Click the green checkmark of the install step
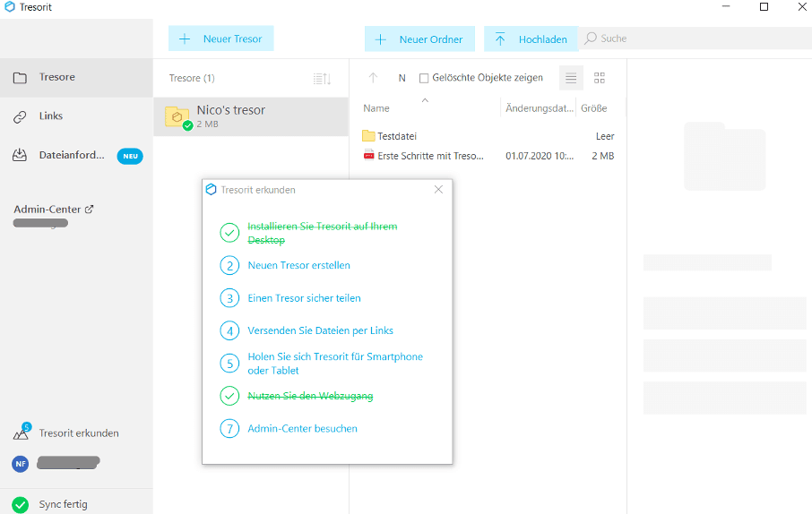The image size is (812, 514). pyautogui.click(x=229, y=233)
